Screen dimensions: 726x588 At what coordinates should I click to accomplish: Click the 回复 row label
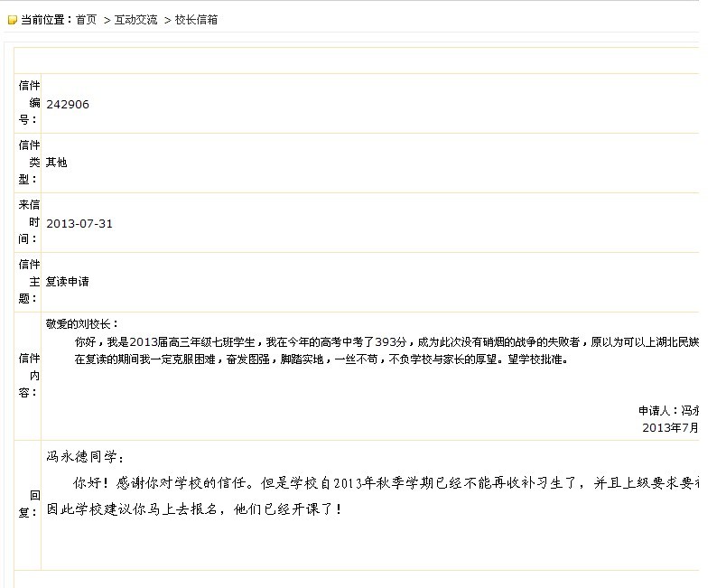point(34,503)
